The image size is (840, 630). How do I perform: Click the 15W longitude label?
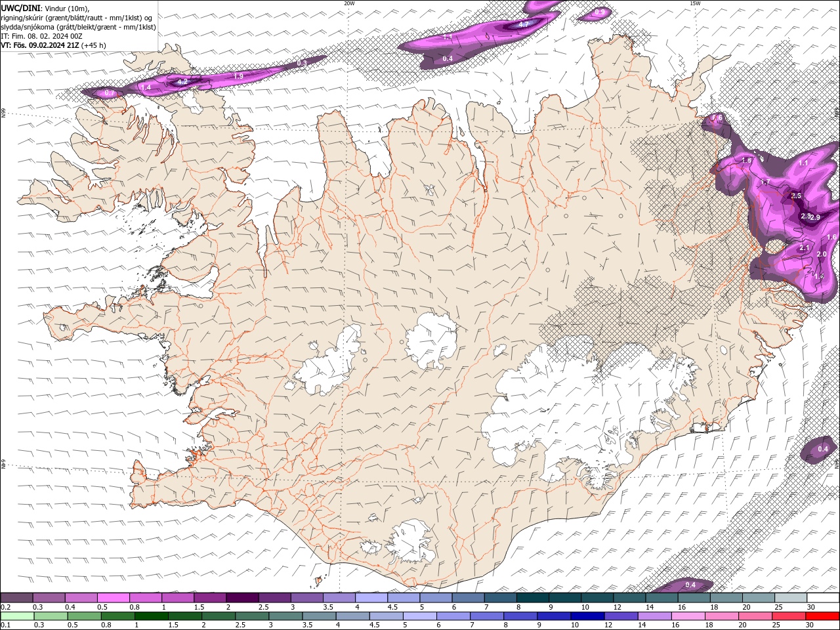(x=695, y=3)
